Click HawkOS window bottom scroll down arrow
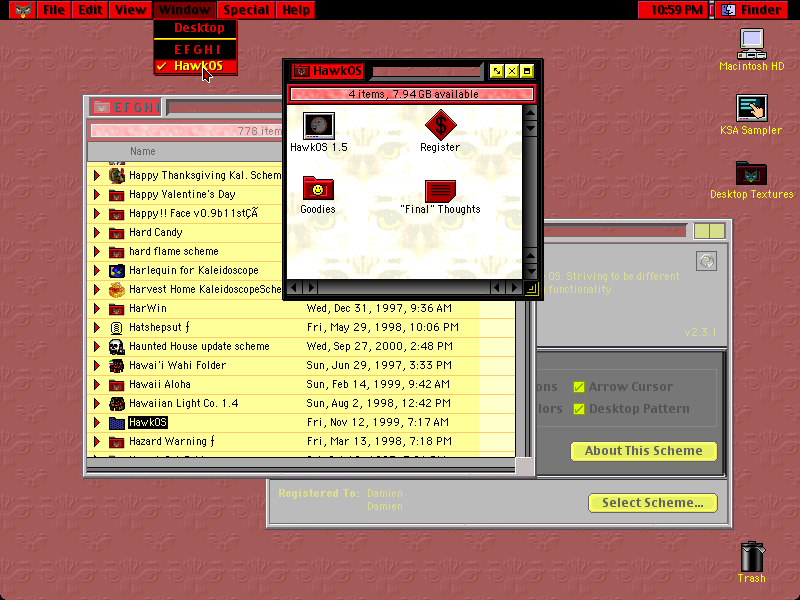 530,271
